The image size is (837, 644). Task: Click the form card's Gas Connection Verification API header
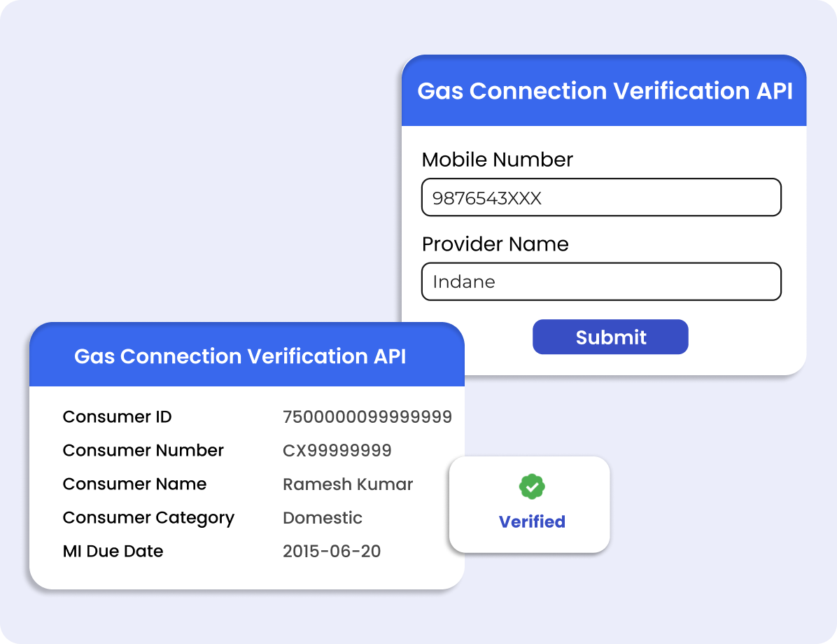(x=604, y=91)
